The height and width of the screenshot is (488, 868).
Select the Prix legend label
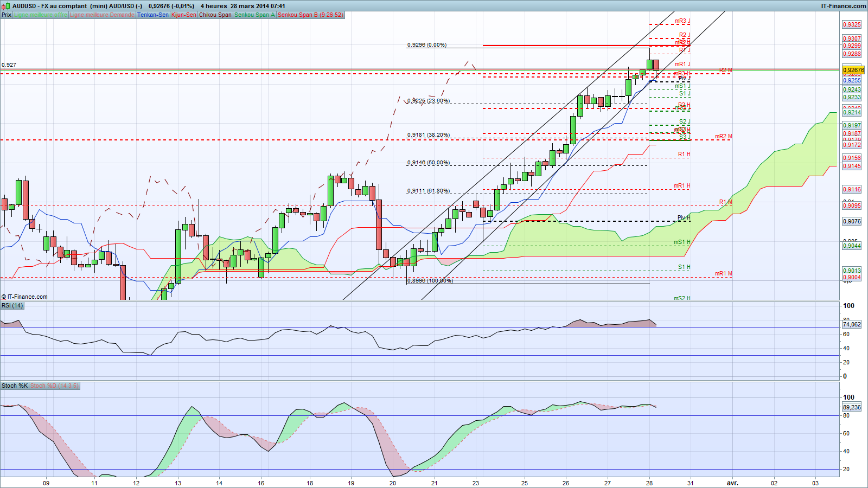click(x=7, y=15)
